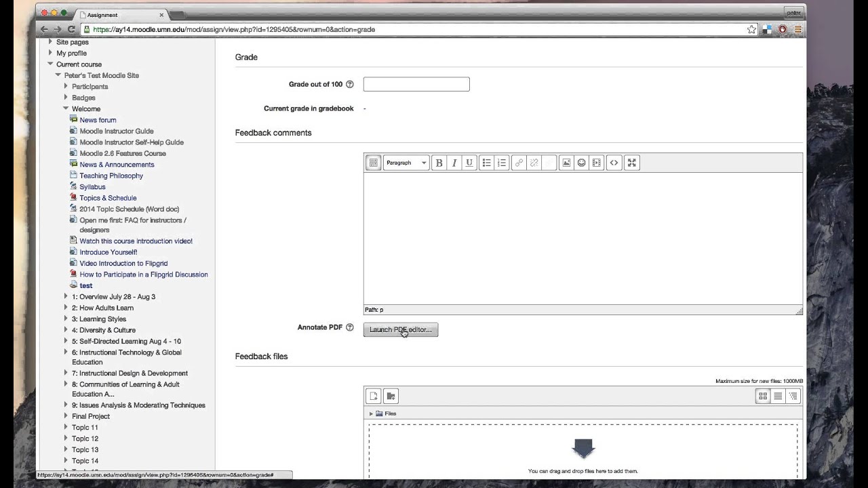This screenshot has height=488, width=868.
Task: Open 2014 Topic Schedule (Word doc)
Action: click(x=130, y=209)
